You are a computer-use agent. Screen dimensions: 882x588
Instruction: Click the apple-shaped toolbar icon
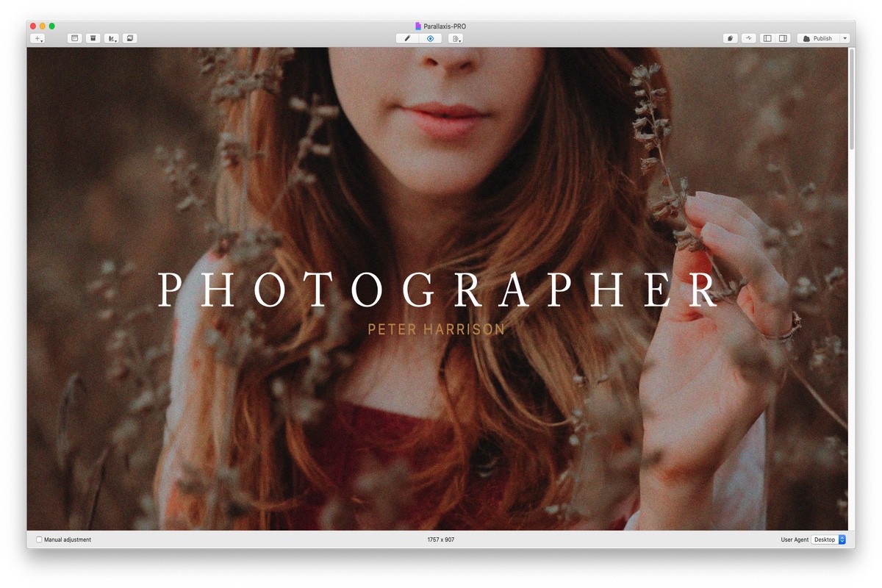pyautogui.click(x=731, y=38)
